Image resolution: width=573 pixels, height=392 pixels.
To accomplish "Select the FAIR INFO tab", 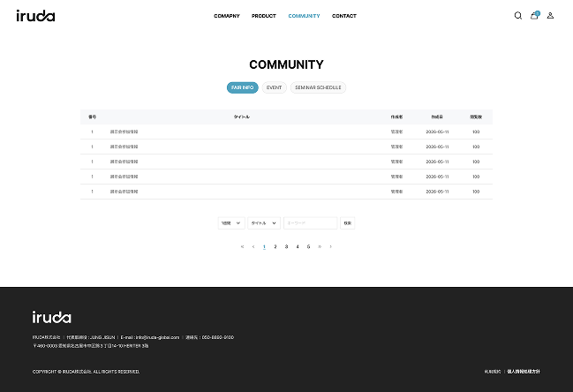I will pos(242,87).
